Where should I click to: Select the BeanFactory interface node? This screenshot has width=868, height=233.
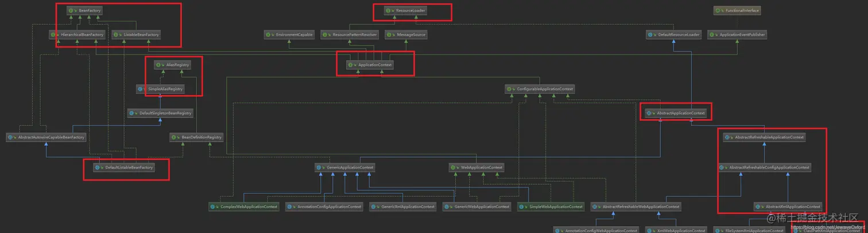click(85, 10)
